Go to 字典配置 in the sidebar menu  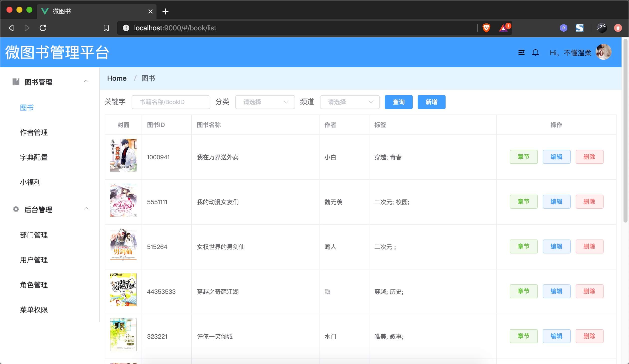[34, 157]
